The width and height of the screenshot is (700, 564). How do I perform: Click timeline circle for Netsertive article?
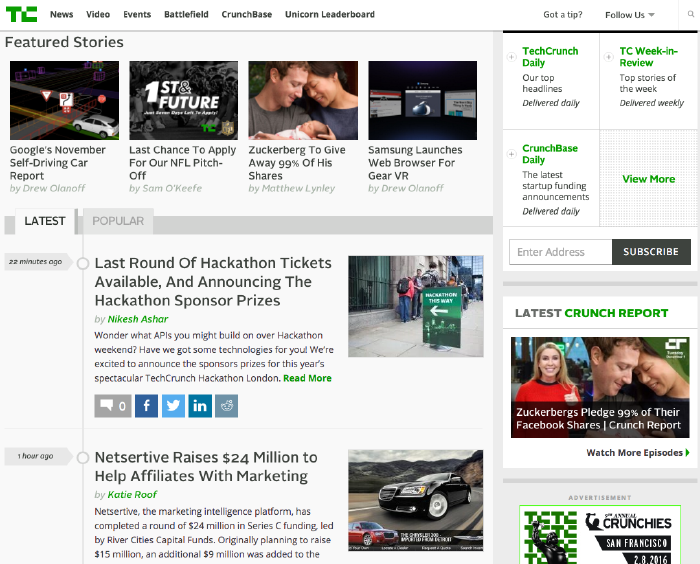83,458
